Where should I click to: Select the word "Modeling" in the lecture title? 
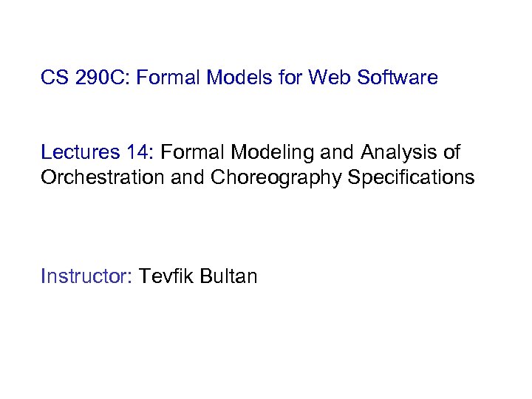click(x=268, y=153)
